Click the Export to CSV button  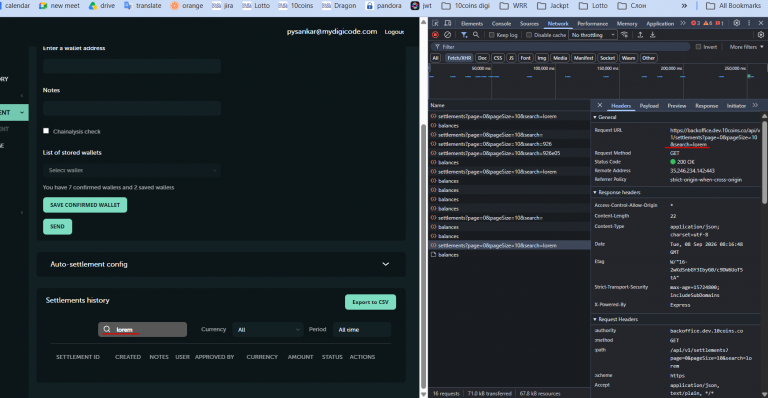pos(370,302)
